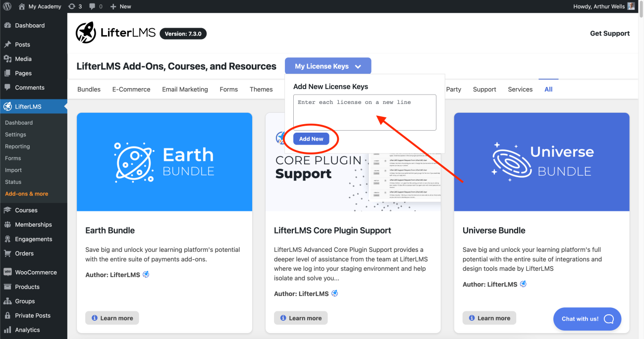The height and width of the screenshot is (339, 644).
Task: Click the Add New license button
Action: (311, 139)
